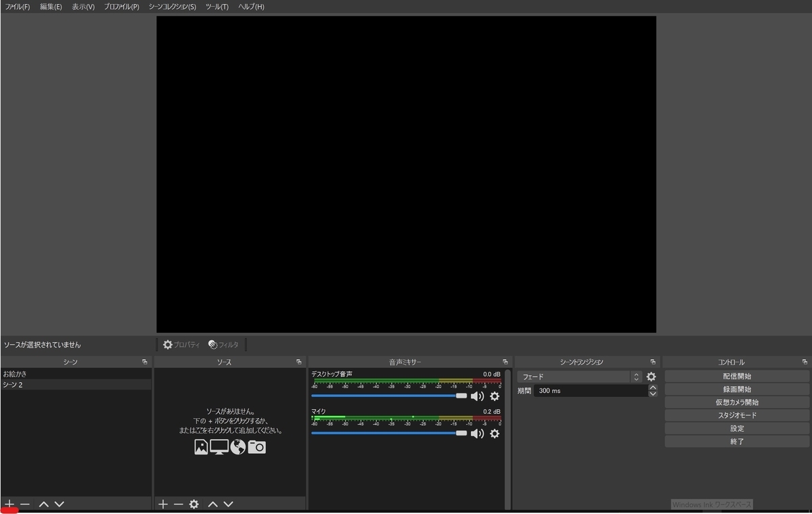The width and height of the screenshot is (812, 514).
Task: Move the scene up in Scenes list
Action: tap(44, 504)
